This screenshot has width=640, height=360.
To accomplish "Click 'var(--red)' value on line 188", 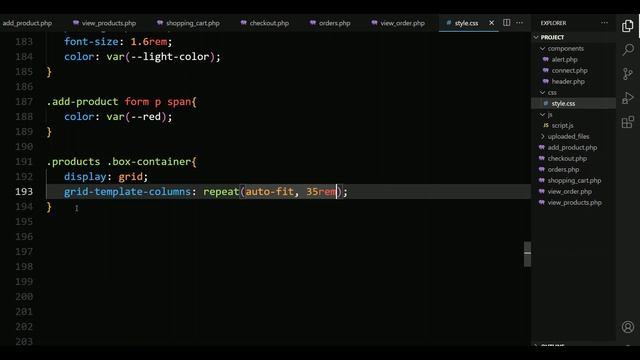I will pyautogui.click(x=137, y=116).
